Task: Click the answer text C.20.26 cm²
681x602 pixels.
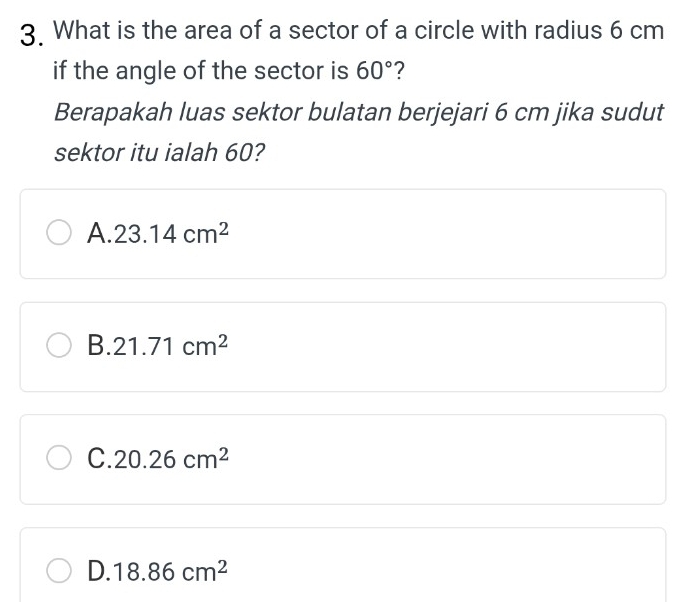Action: (x=158, y=458)
